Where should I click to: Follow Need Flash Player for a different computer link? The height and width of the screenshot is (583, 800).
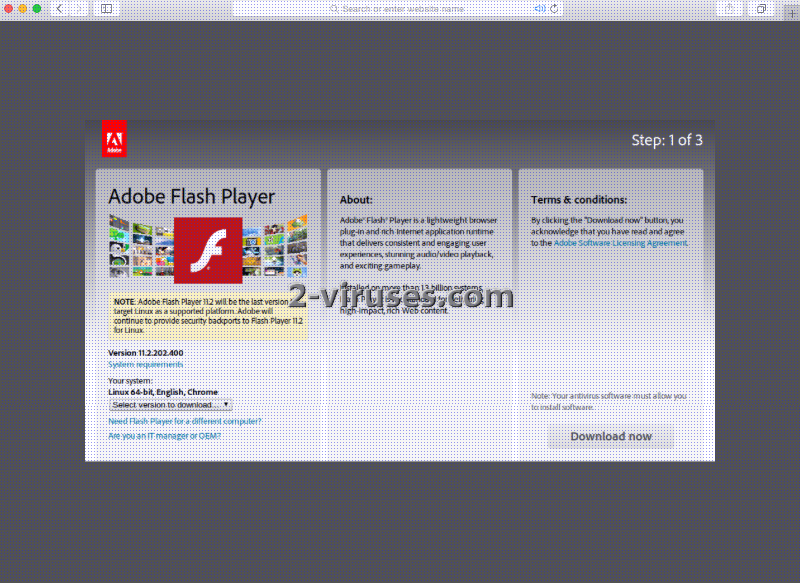[x=185, y=421]
